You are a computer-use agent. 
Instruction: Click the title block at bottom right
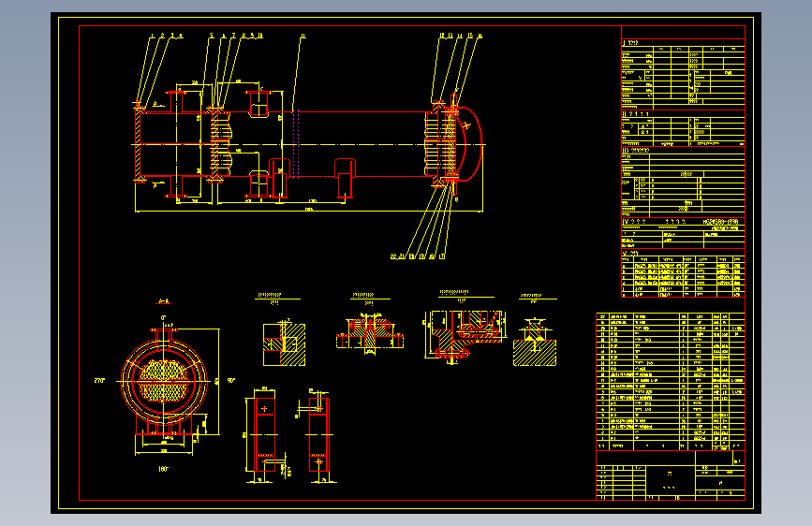(x=671, y=475)
